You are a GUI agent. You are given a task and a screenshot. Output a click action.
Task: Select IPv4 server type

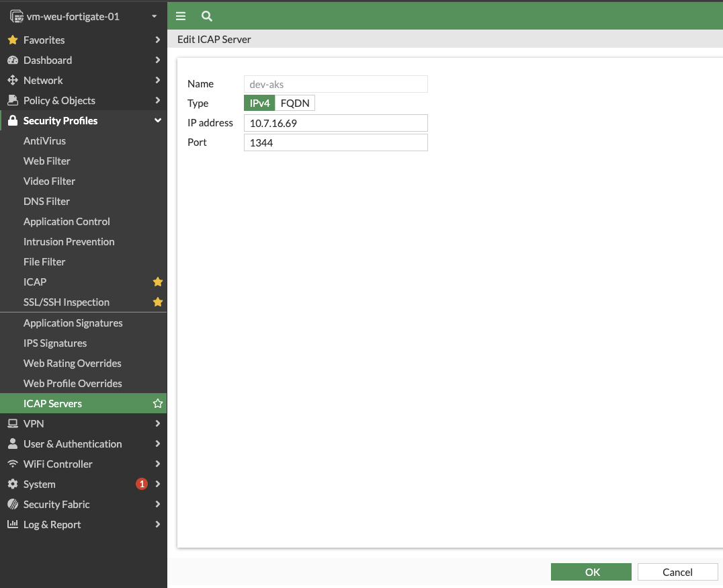259,103
